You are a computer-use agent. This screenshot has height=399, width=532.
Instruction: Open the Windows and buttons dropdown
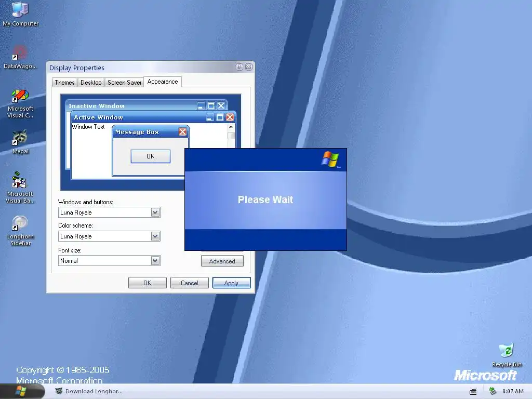pyautogui.click(x=109, y=212)
